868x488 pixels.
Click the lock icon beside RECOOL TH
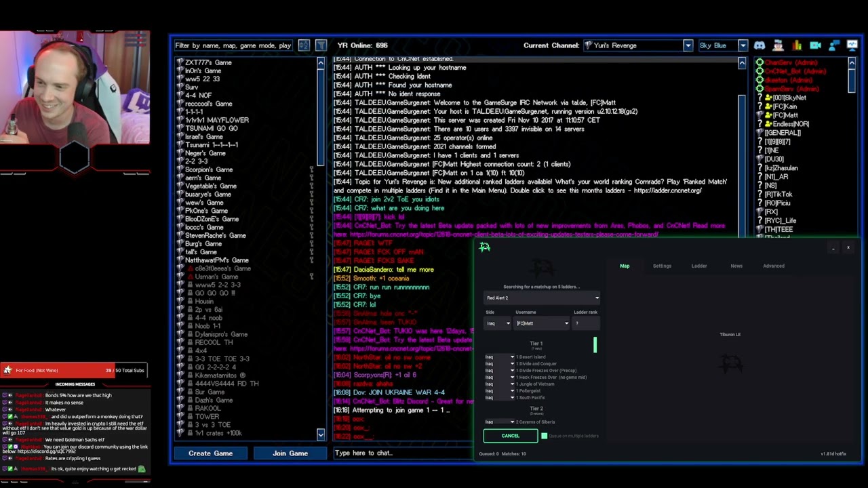pos(190,342)
